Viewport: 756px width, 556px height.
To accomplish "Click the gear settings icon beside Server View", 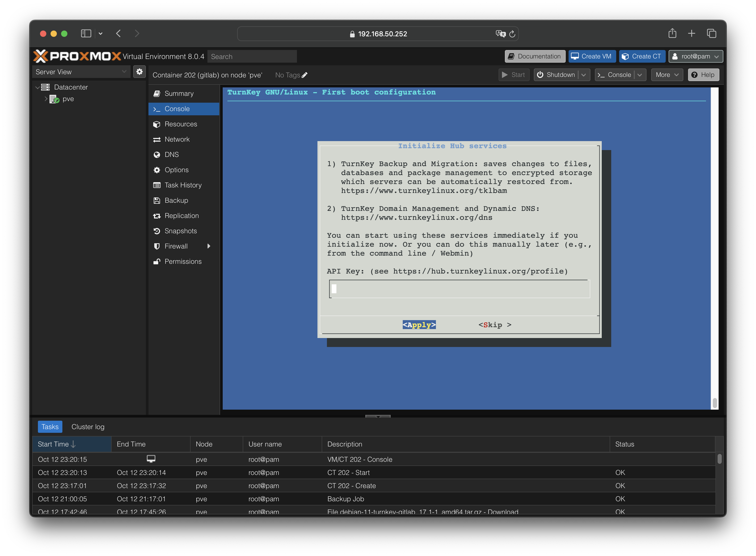I will click(139, 72).
